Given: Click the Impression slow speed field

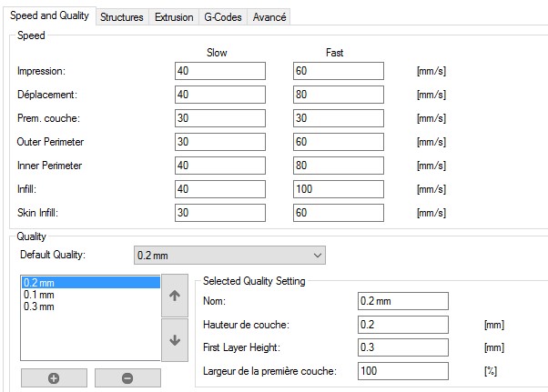Looking at the screenshot, I should [219, 71].
